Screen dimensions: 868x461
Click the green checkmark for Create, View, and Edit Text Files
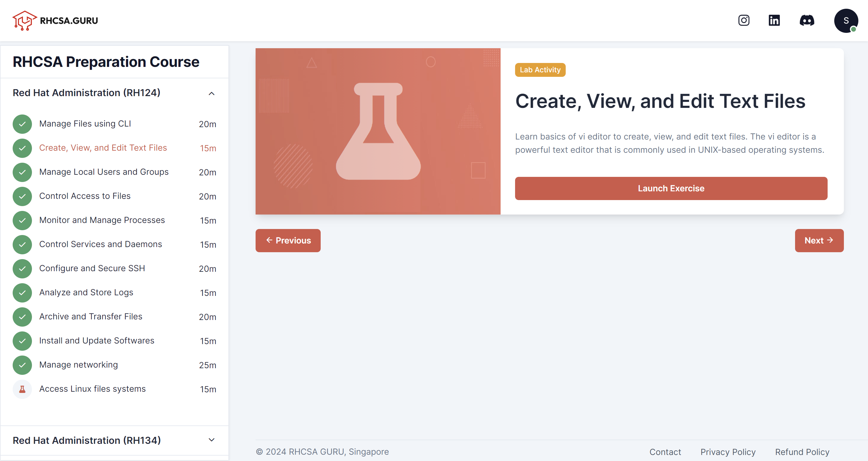[22, 148]
